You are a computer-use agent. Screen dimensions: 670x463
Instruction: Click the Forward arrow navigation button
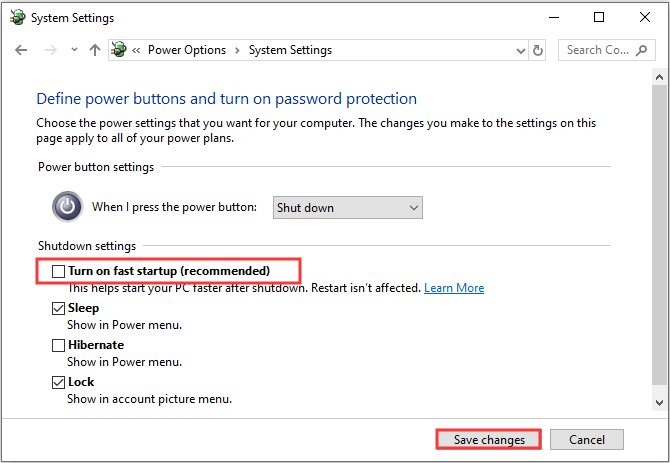click(50, 50)
